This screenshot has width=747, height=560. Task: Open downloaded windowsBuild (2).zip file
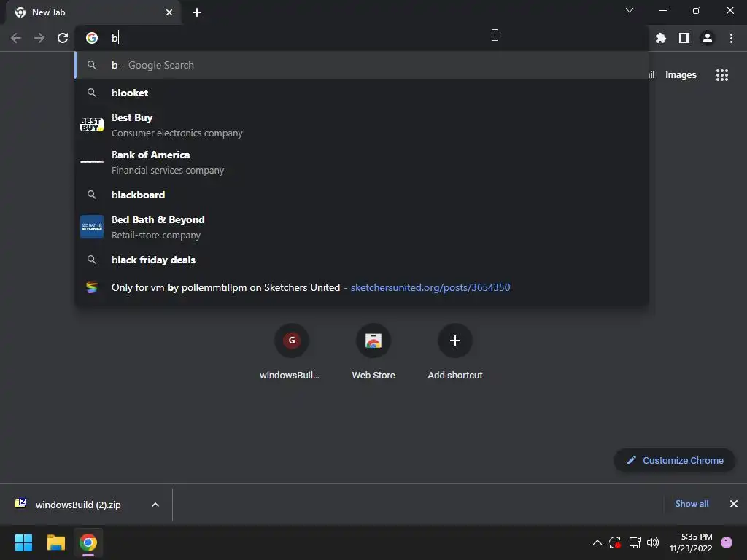point(77,505)
